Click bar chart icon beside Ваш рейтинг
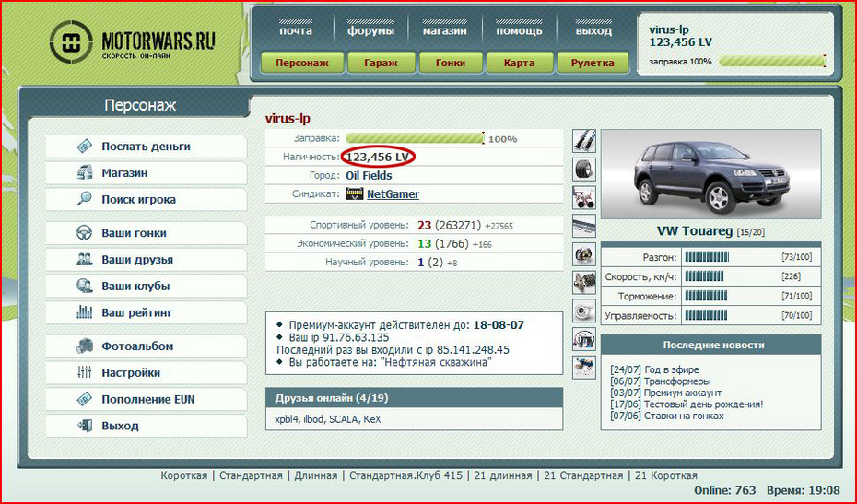 point(84,312)
